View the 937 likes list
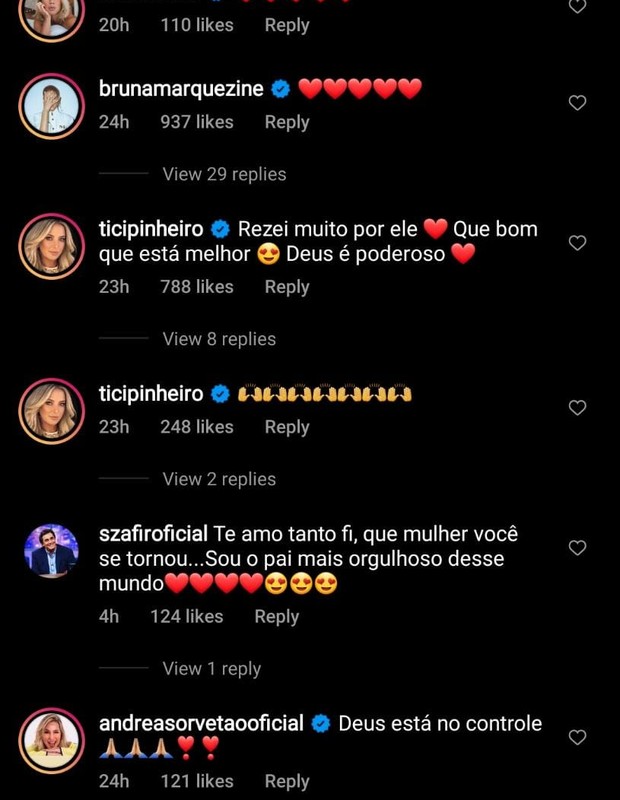Viewport: 620px width, 800px height. [197, 122]
